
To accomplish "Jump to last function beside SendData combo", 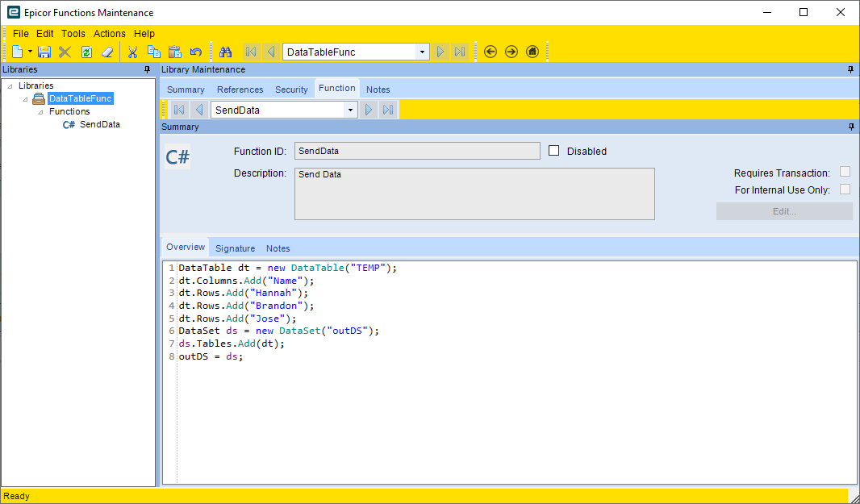I will 388,110.
